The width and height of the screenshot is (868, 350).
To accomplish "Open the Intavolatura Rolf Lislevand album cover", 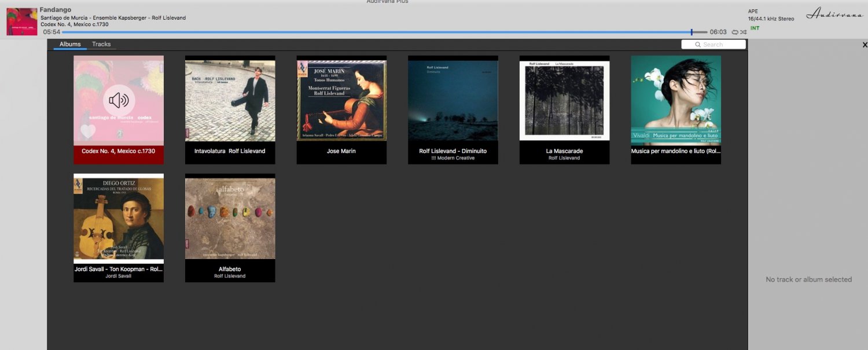I will (x=230, y=100).
